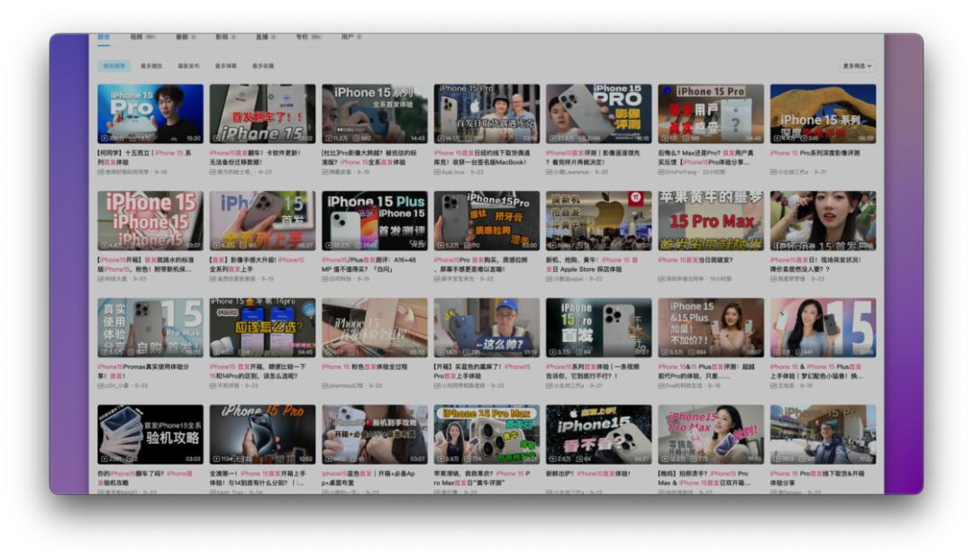Sort results by 最多播放
This screenshot has width=973, height=560.
[x=150, y=66]
